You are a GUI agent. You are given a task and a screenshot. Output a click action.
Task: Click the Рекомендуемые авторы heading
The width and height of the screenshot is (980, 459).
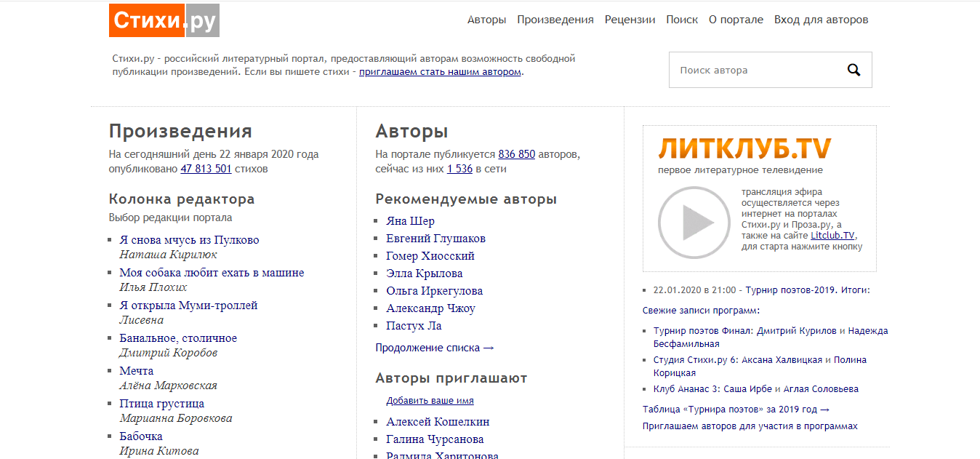tap(466, 199)
